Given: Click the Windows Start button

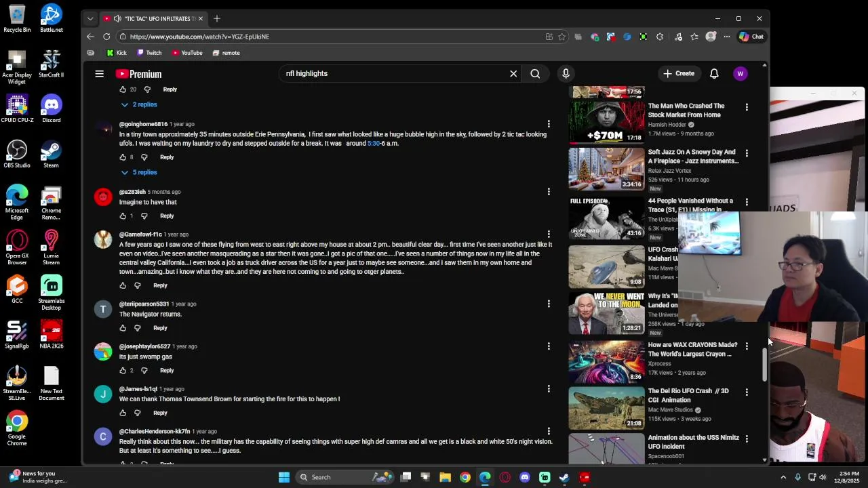Looking at the screenshot, I should coord(284,477).
